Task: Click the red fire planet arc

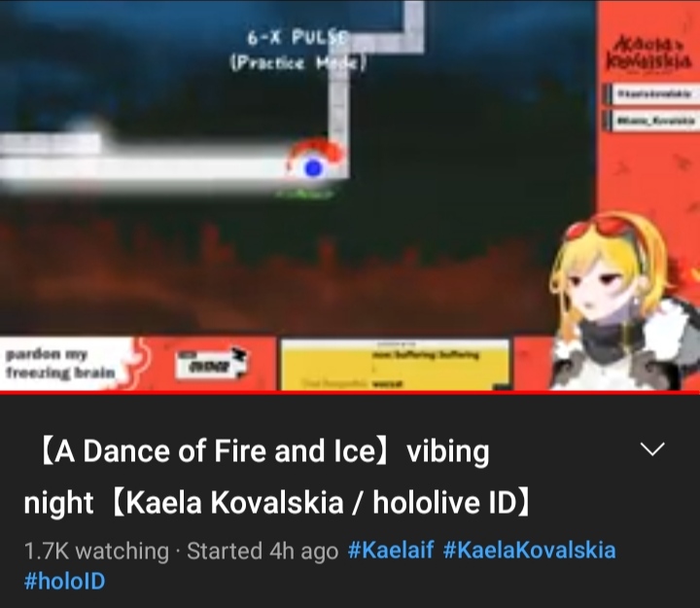Action: coord(316,150)
